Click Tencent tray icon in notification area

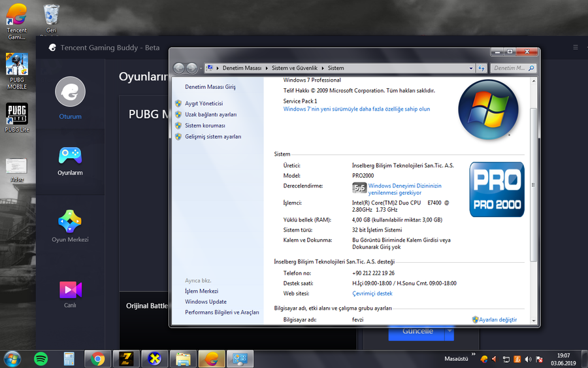point(483,360)
